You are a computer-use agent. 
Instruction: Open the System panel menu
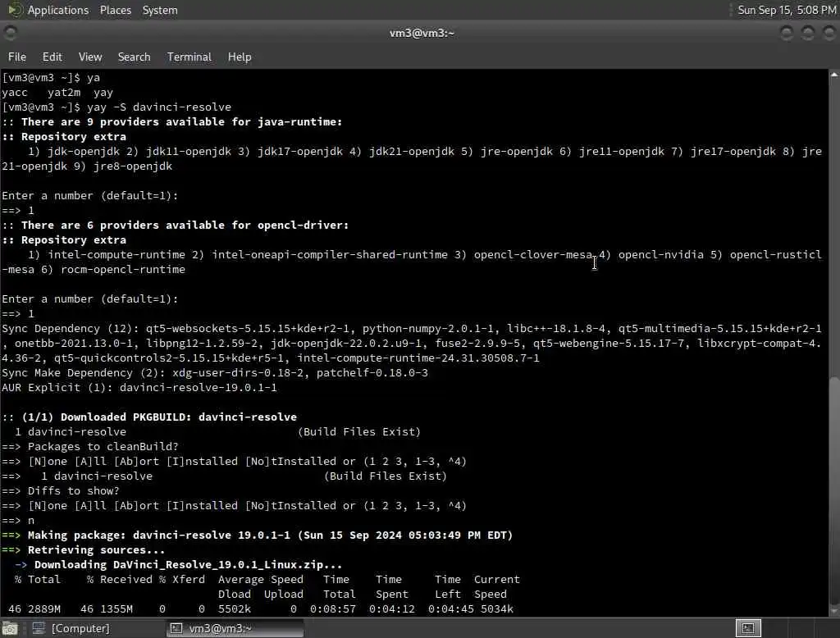[160, 10]
